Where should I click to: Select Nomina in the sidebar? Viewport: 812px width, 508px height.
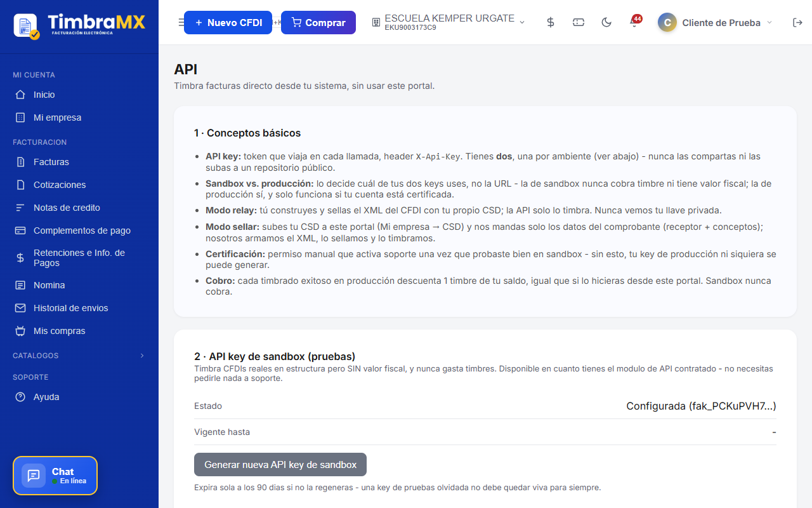coord(79,285)
